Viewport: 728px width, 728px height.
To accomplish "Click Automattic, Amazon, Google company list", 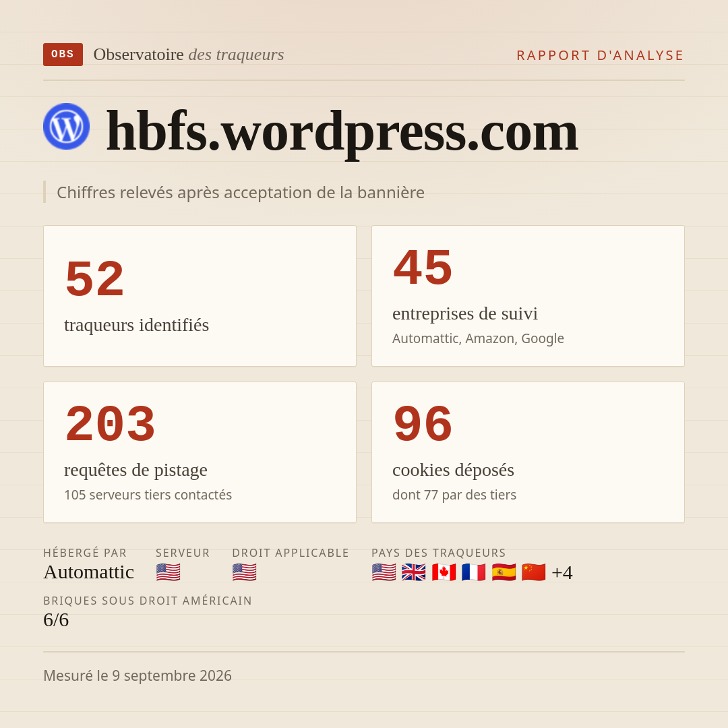I will [478, 338].
